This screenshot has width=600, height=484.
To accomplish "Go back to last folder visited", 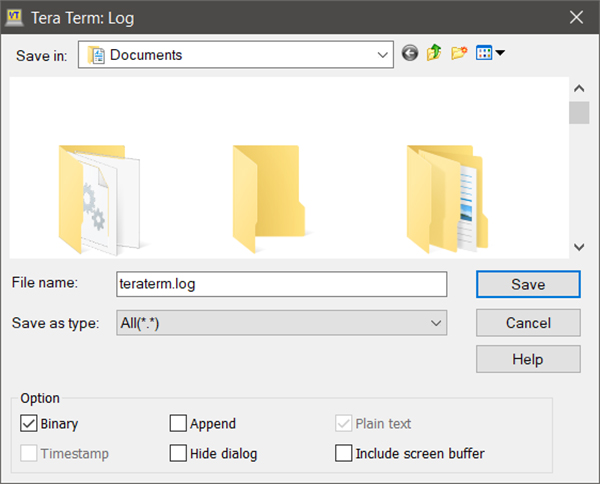I will coord(410,54).
